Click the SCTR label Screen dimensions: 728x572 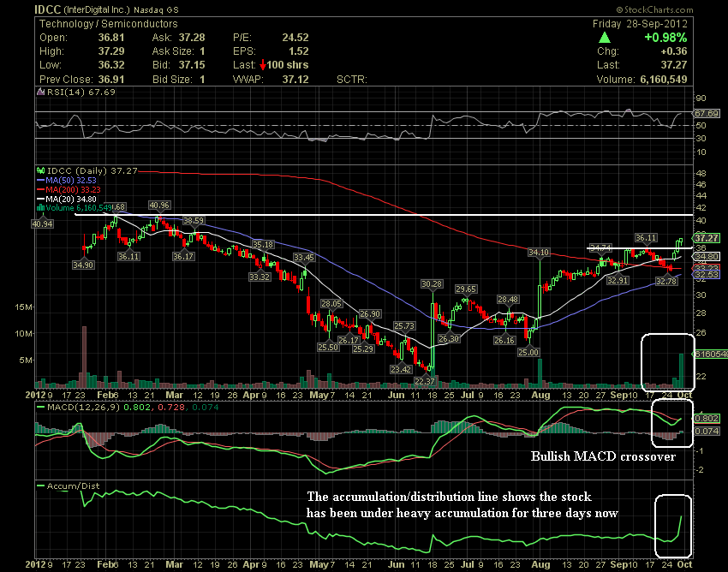(x=351, y=80)
